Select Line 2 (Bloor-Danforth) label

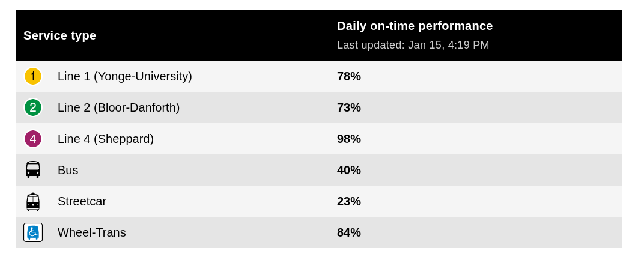click(118, 107)
